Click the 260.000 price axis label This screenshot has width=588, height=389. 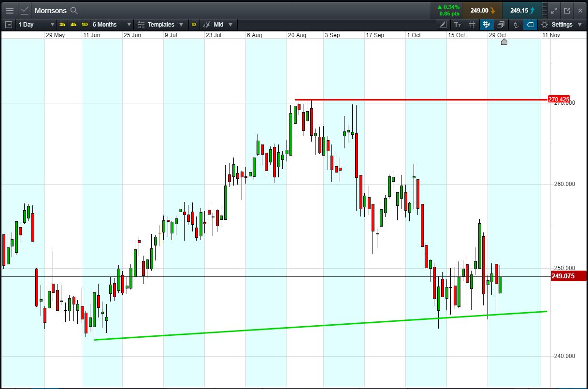[563, 184]
